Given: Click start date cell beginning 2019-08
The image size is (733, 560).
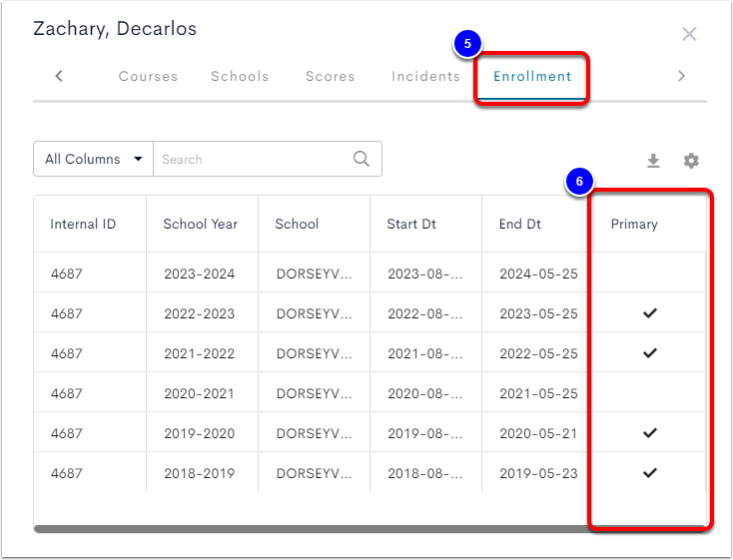Looking at the screenshot, I should point(424,433).
